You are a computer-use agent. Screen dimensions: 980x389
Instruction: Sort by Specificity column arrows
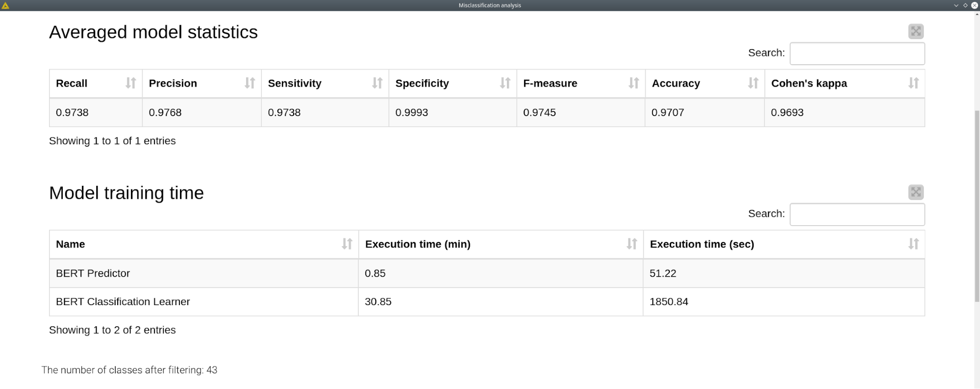click(505, 83)
